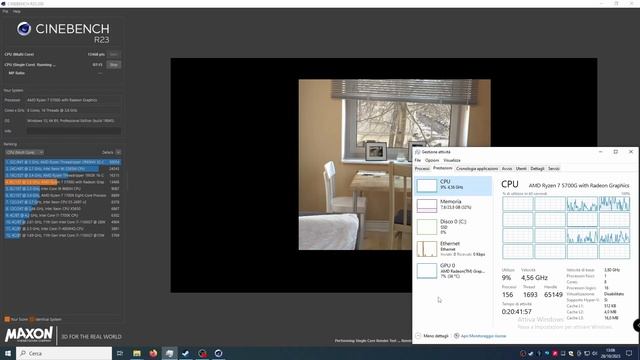Open the notification center icon
Screen dimensions: 640x360
(629, 353)
